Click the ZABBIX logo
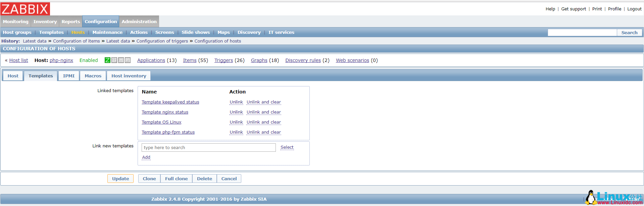 (25, 9)
